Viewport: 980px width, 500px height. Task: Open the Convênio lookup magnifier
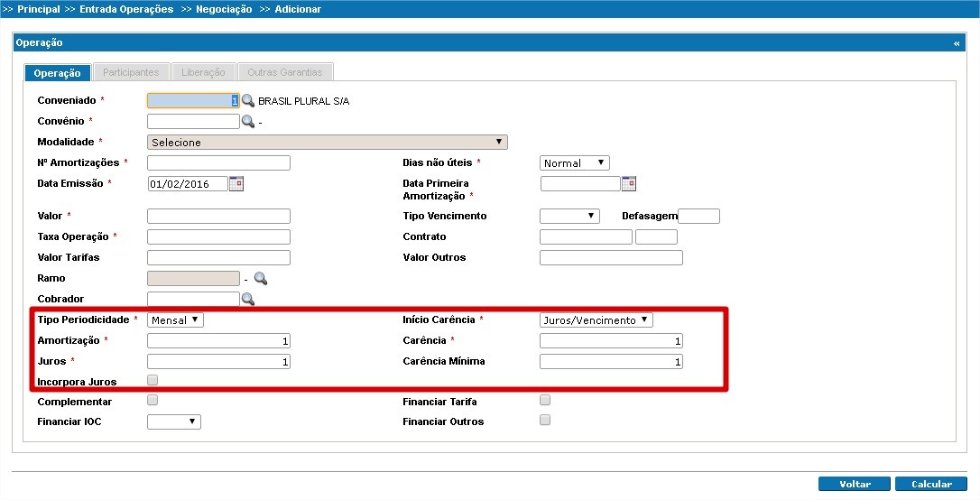(248, 121)
